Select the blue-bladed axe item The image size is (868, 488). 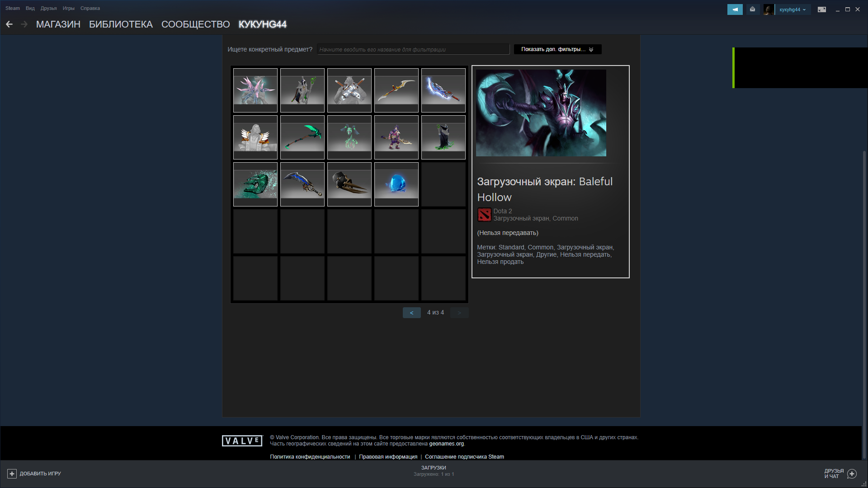coord(302,184)
